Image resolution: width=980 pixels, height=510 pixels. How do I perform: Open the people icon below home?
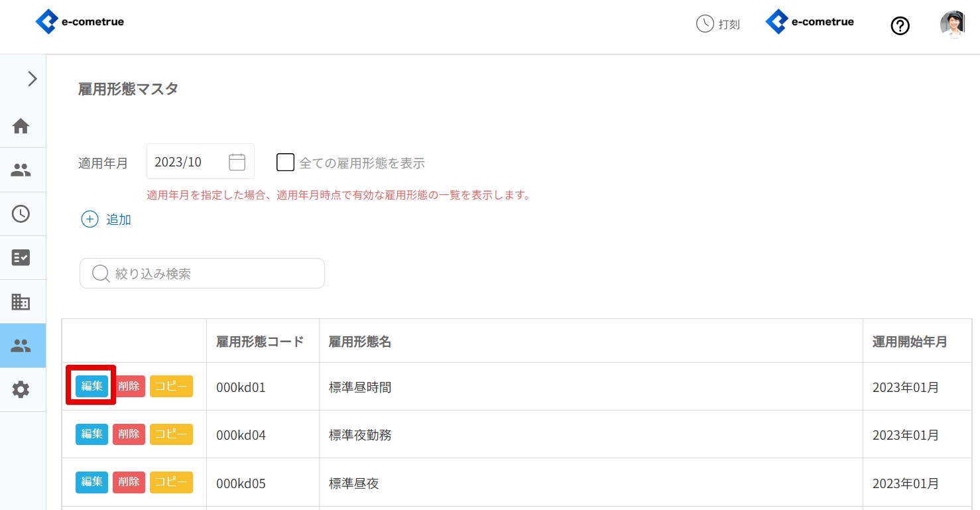pos(21,170)
